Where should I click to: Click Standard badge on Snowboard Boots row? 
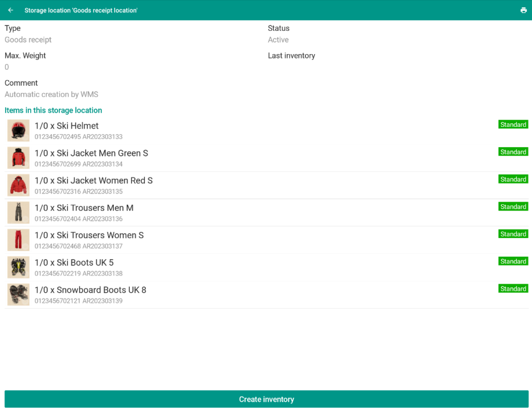click(x=513, y=289)
